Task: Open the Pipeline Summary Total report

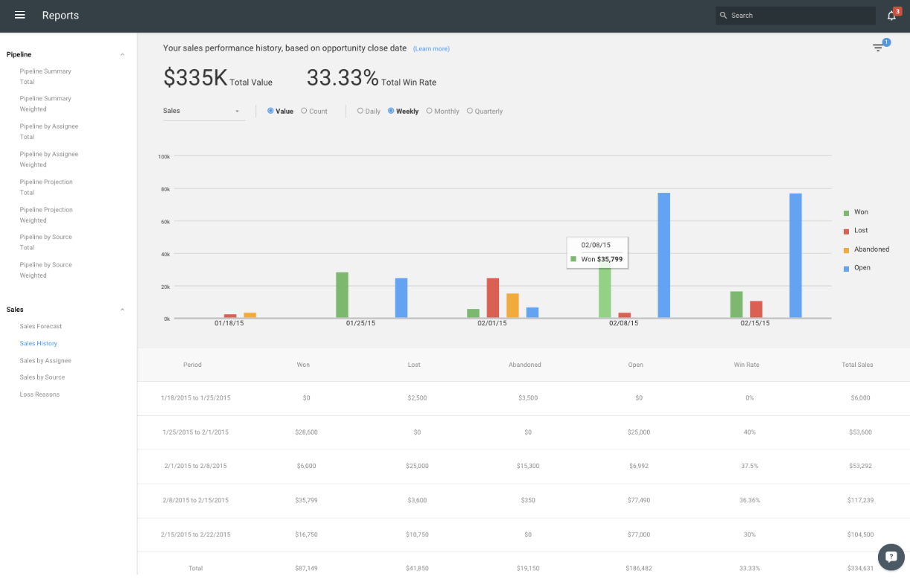Action: point(45,76)
